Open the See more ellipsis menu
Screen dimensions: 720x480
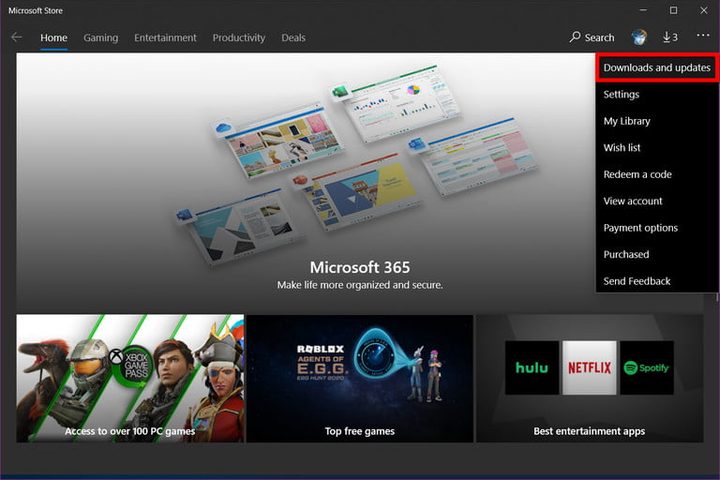point(703,35)
